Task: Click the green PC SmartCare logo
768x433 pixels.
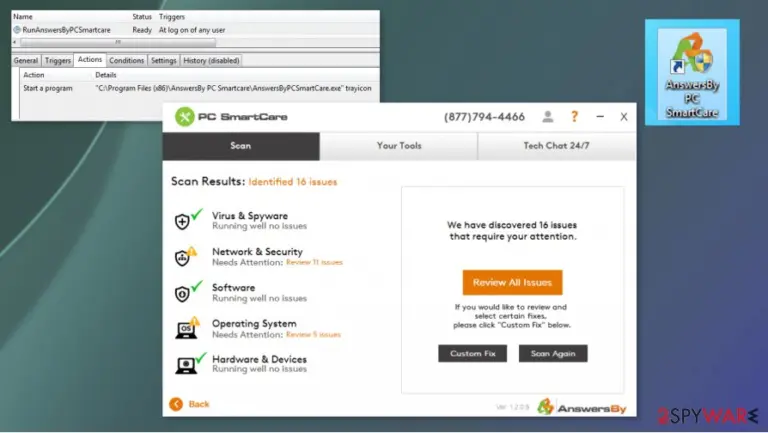Action: [185, 117]
